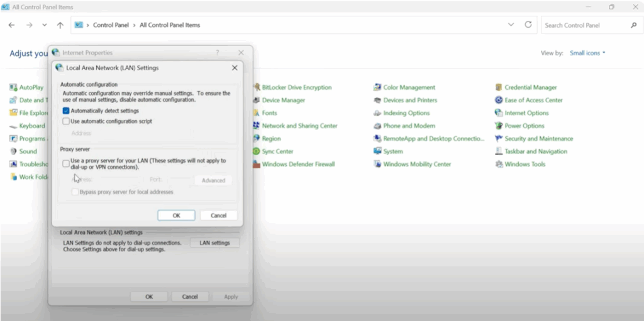The width and height of the screenshot is (644, 321).
Task: Click the Refresh button beside the address bar
Action: tap(528, 25)
